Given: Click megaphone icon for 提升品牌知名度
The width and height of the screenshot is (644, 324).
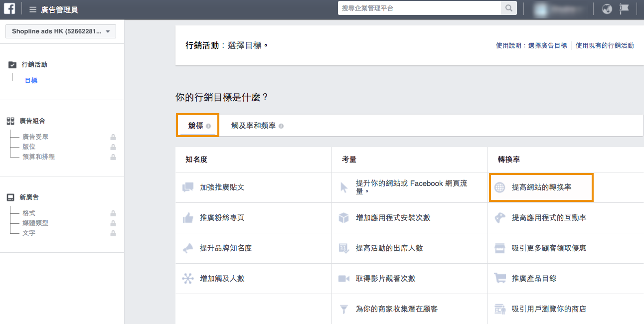Looking at the screenshot, I should pyautogui.click(x=188, y=248).
